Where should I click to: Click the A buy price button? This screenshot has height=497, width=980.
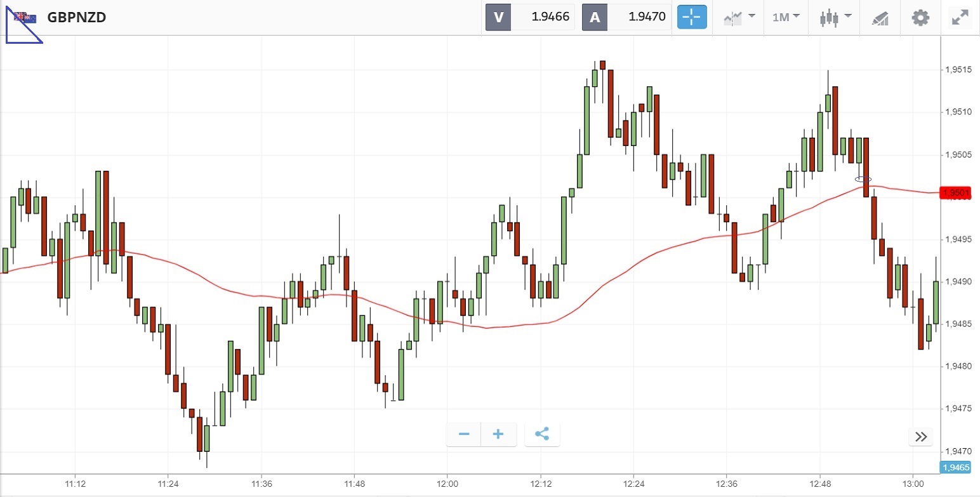coord(595,17)
